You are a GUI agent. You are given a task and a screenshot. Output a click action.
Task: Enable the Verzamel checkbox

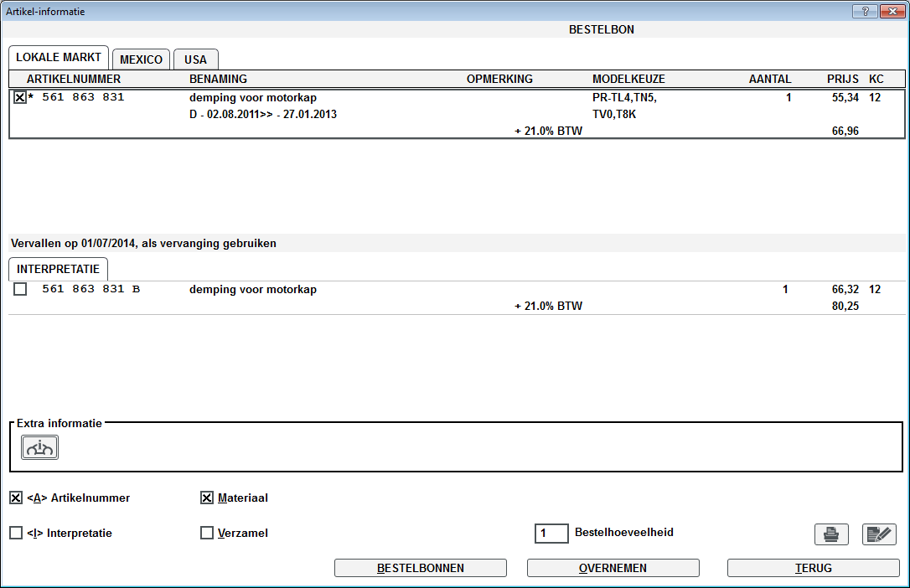pyautogui.click(x=207, y=533)
